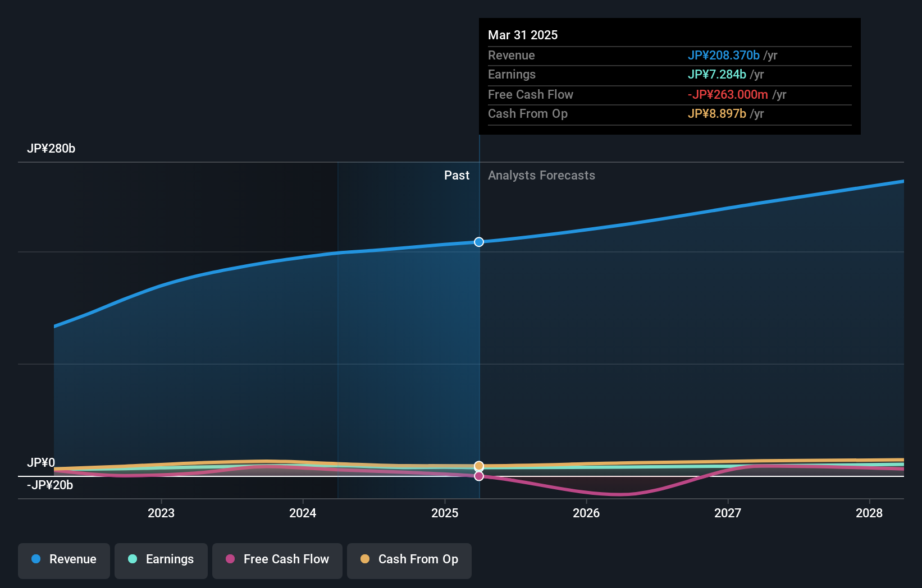Click the JP¥0 y-axis label
This screenshot has width=922, height=588.
[x=41, y=463]
